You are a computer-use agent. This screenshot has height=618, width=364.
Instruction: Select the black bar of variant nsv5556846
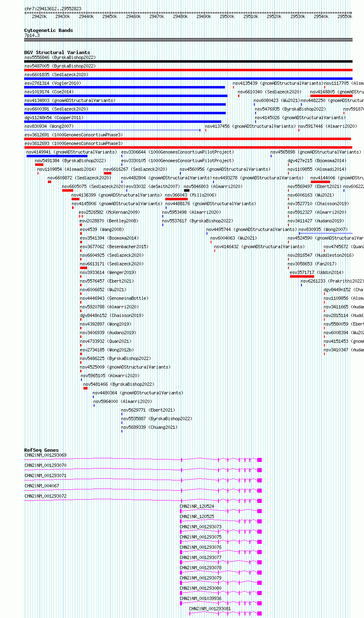(188, 61)
